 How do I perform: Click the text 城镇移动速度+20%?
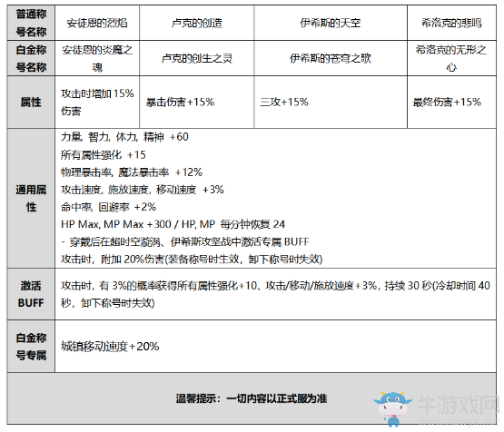click(x=110, y=347)
